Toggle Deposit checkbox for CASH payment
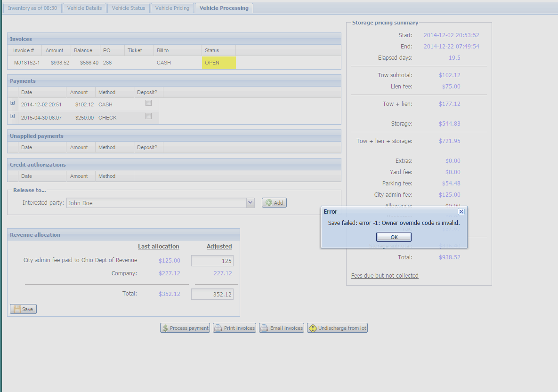This screenshot has height=392, width=558. (x=148, y=103)
